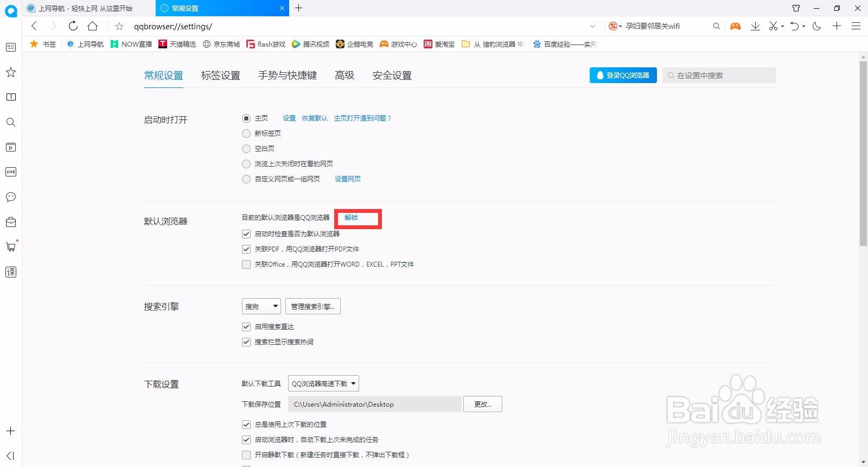Switch to the 手势与快捷键 tab
This screenshot has width=868, height=467.
[x=288, y=75]
